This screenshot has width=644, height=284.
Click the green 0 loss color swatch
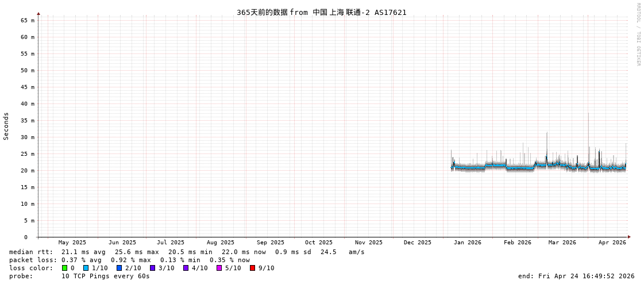click(x=64, y=268)
